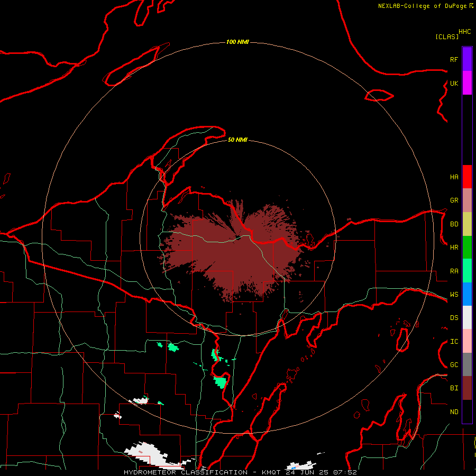
Task: Click the "DS" legend label
Action: pos(454,318)
